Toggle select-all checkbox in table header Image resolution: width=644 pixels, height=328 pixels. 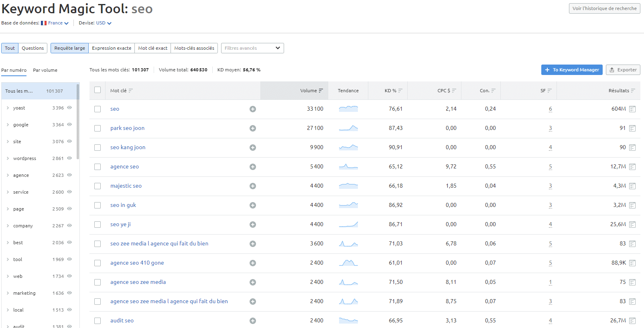click(x=98, y=90)
